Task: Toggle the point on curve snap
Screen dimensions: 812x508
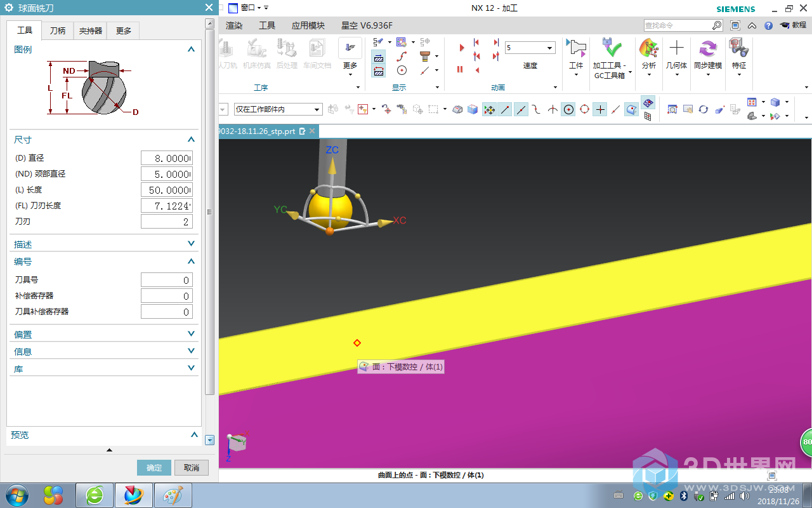Action: click(616, 109)
